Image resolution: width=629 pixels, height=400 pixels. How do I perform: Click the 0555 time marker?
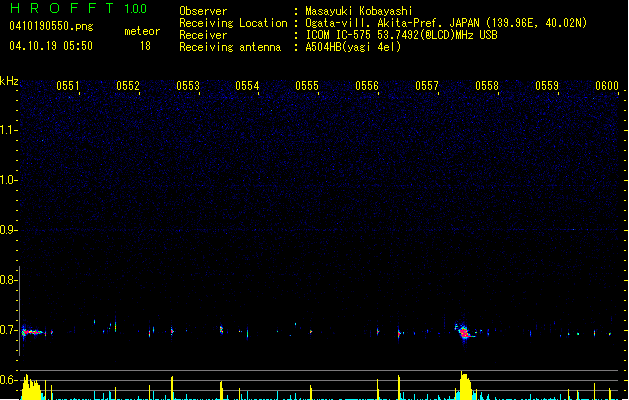click(x=307, y=86)
